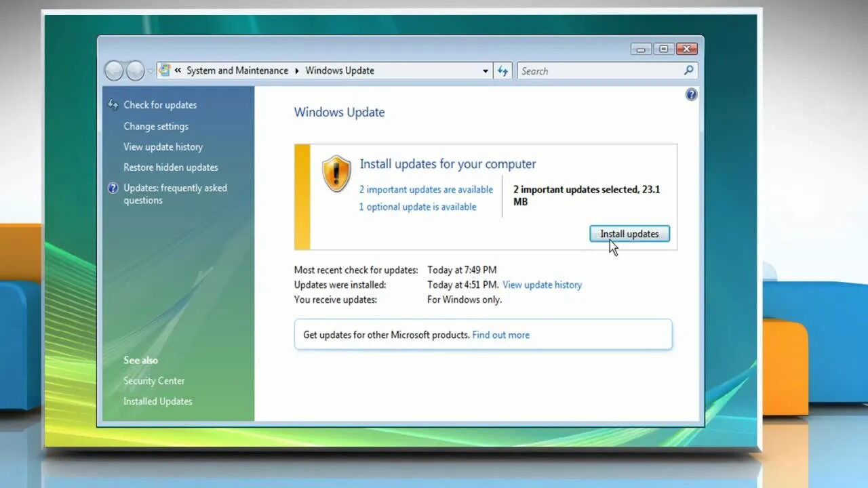Click the breadcrumb overflow double chevron
Viewport: 868px width, 488px height.
[x=178, y=70]
